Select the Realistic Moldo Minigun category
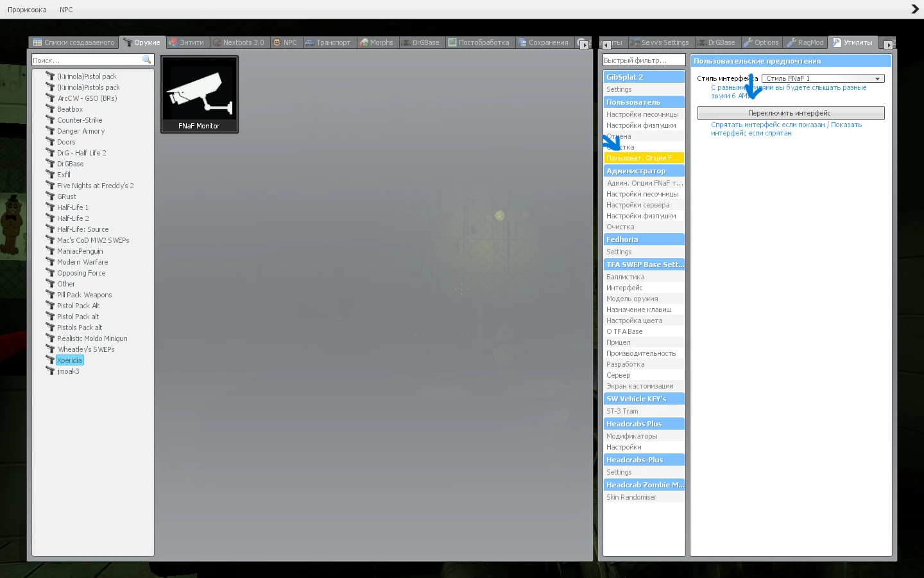The image size is (924, 578). 92,338
